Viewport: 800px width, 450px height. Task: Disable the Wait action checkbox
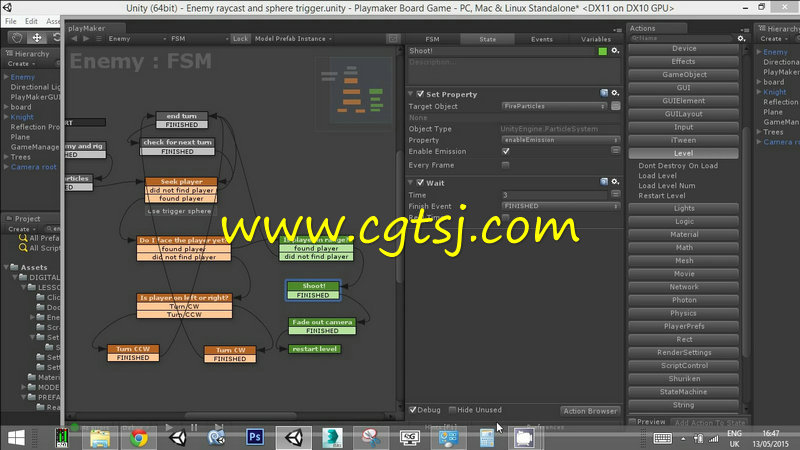click(x=420, y=183)
